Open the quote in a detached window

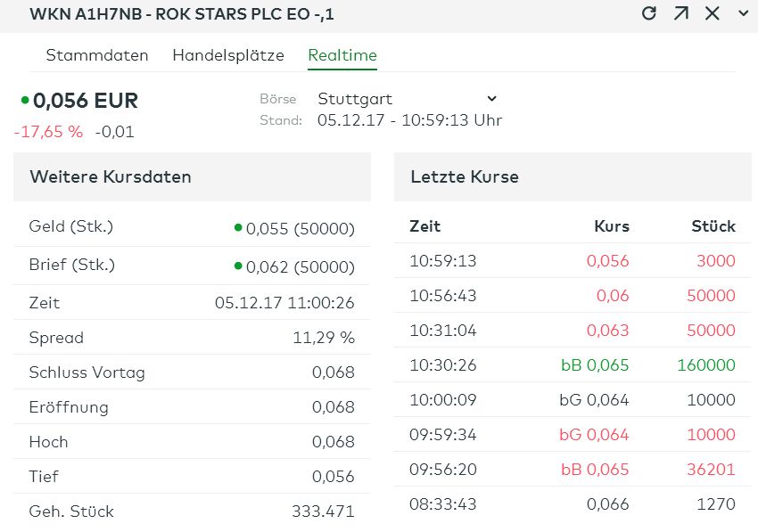[x=683, y=13]
